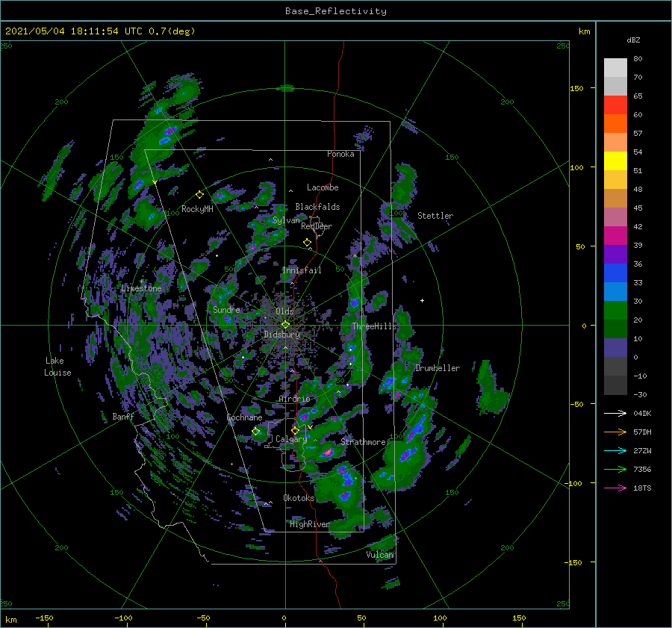Select the yellow diamond marker above Calgary label
The image size is (672, 628).
(x=295, y=430)
